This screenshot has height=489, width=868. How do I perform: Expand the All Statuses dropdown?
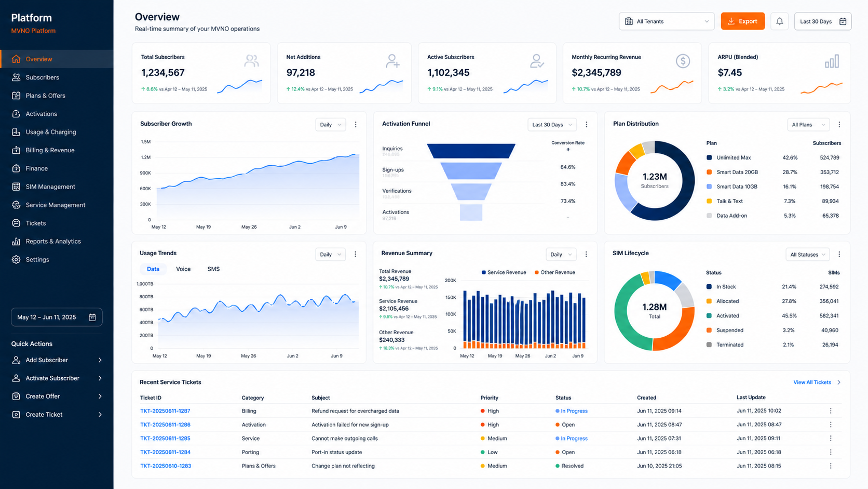click(x=807, y=255)
